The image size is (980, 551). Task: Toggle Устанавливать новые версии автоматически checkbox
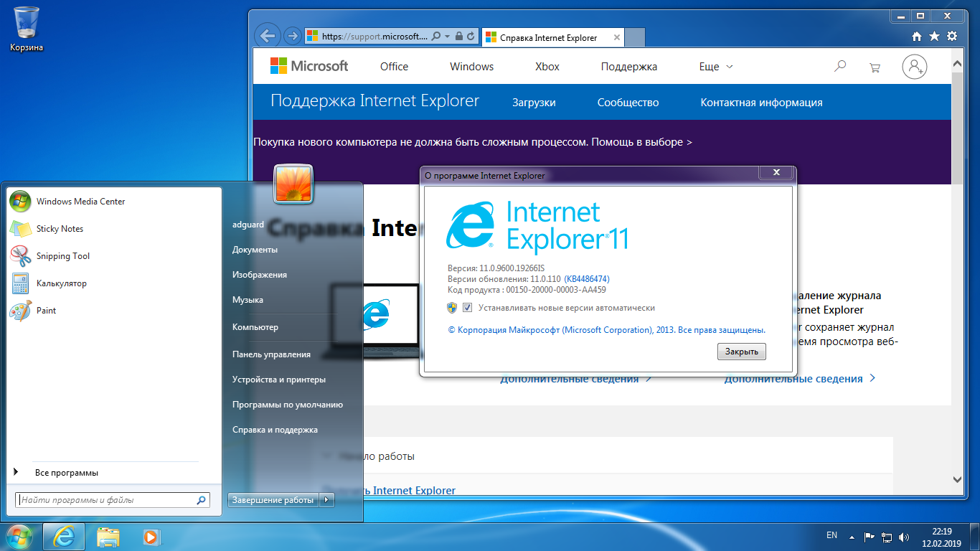pyautogui.click(x=467, y=308)
